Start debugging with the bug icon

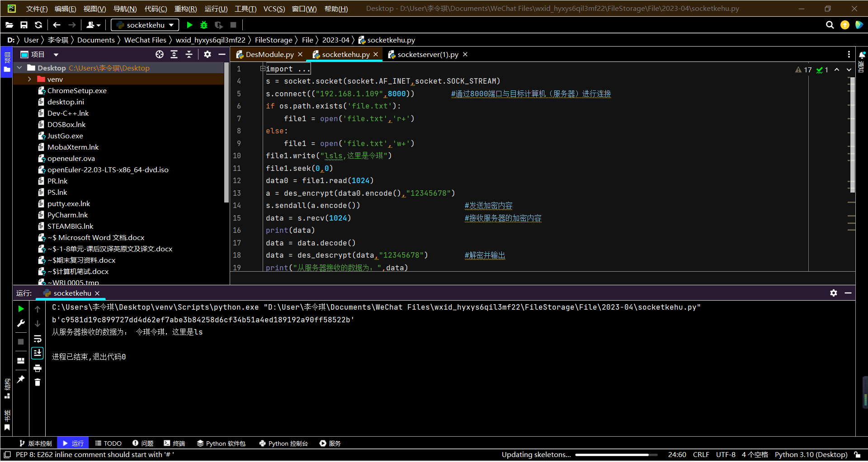click(x=204, y=25)
